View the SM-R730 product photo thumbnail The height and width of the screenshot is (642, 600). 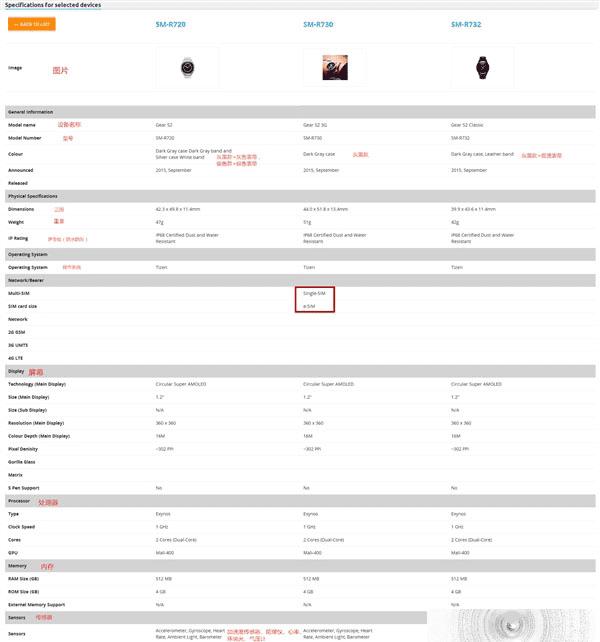point(335,68)
